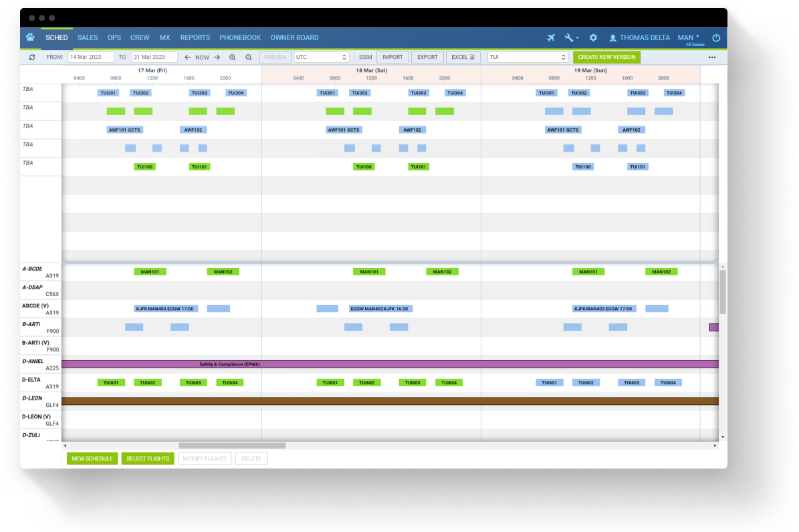Zoom in with the magnifier plus icon
The image size is (799, 532).
click(x=231, y=57)
